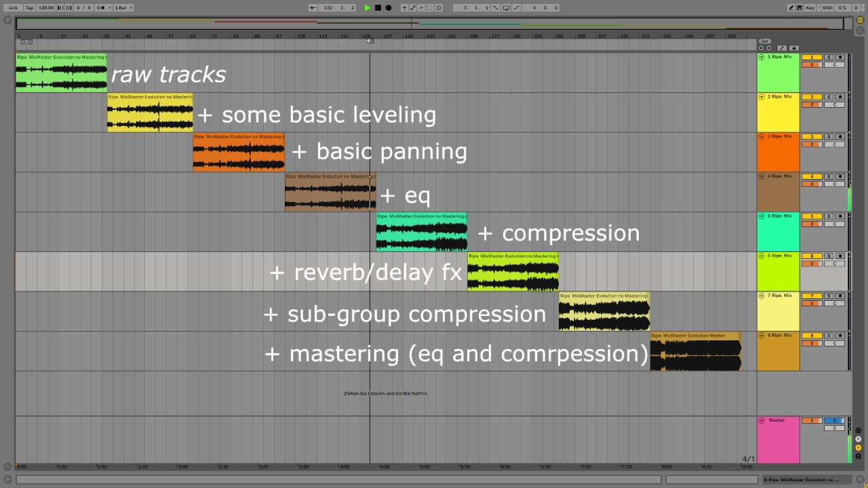The width and height of the screenshot is (868, 488).
Task: Toggle the lock envelopes icon
Action: coord(794,48)
